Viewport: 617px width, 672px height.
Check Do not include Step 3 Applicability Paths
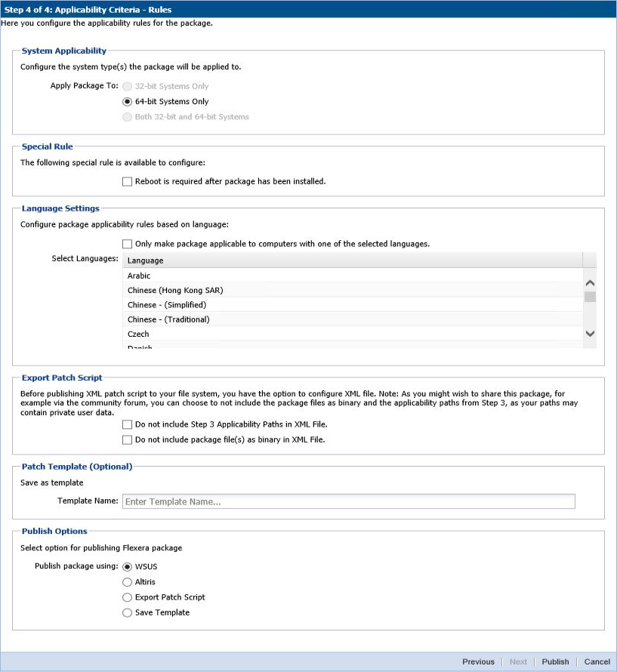click(x=127, y=425)
